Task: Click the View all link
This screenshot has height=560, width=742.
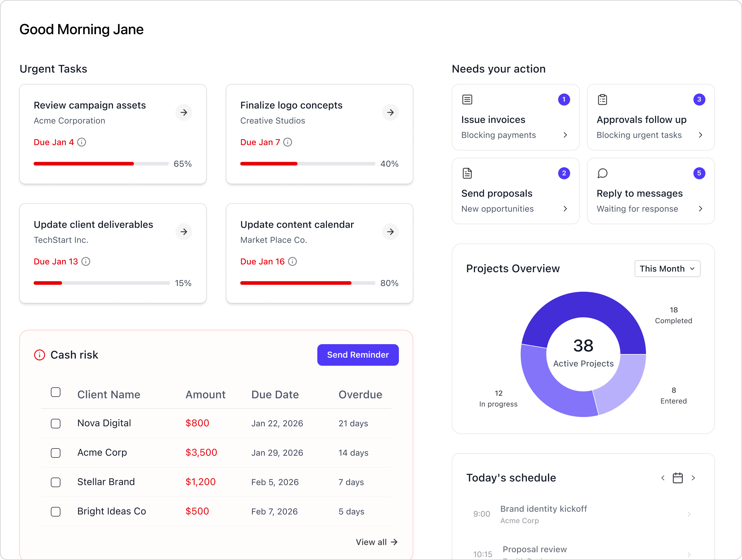Action: click(376, 542)
